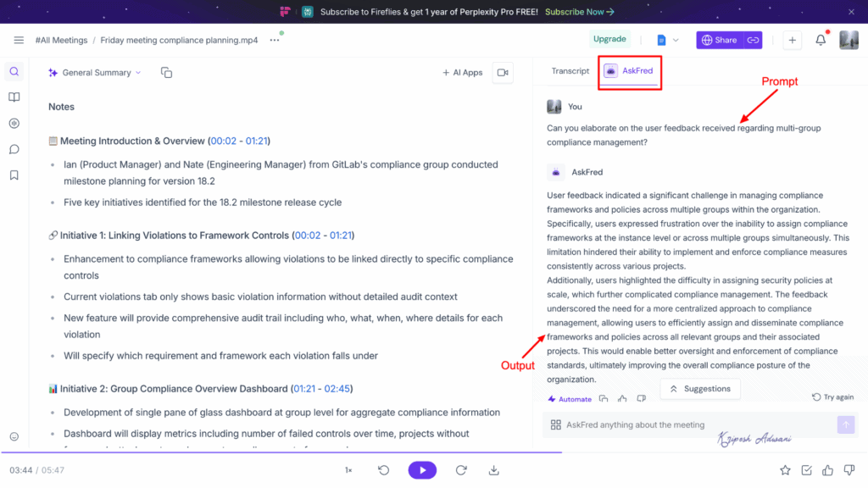Open the three-dot menu beside the meeting title
The height and width of the screenshot is (488, 868).
coord(273,39)
